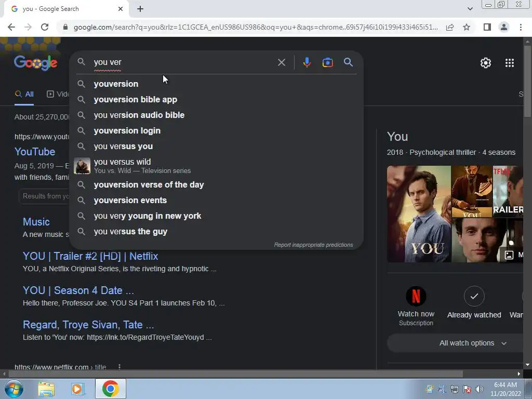Viewport: 532px width, 399px height.
Task: Open the side panel icon
Action: [487, 27]
